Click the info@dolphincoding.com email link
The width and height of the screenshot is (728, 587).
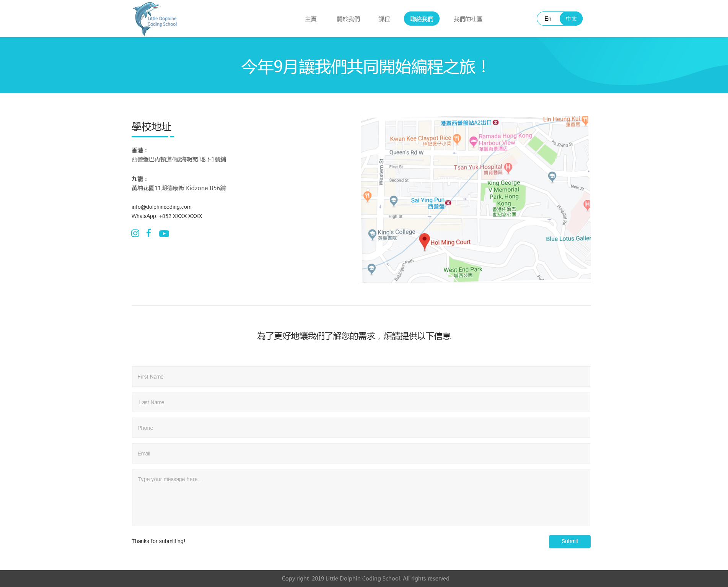click(x=161, y=207)
